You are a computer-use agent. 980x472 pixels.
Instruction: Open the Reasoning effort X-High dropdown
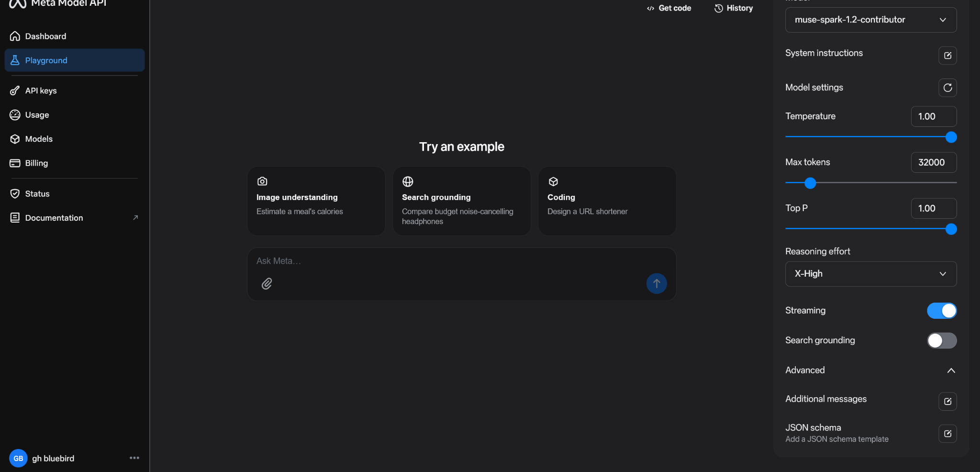click(x=871, y=274)
